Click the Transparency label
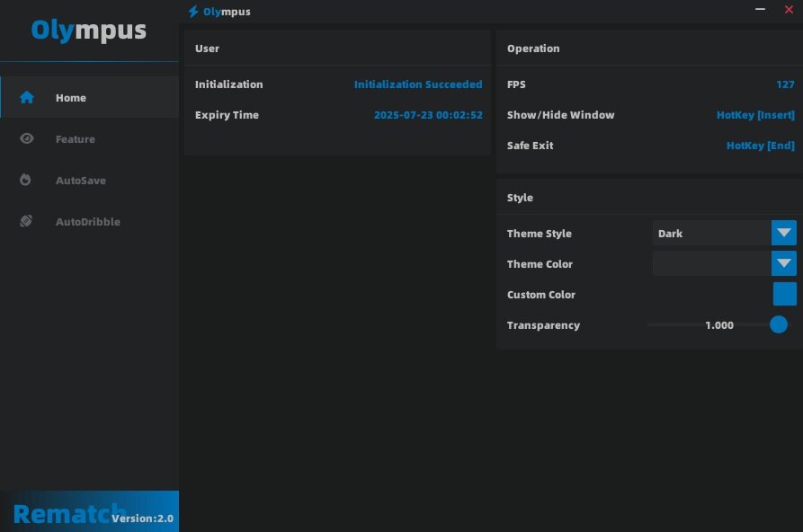This screenshot has width=803, height=532. 543,325
